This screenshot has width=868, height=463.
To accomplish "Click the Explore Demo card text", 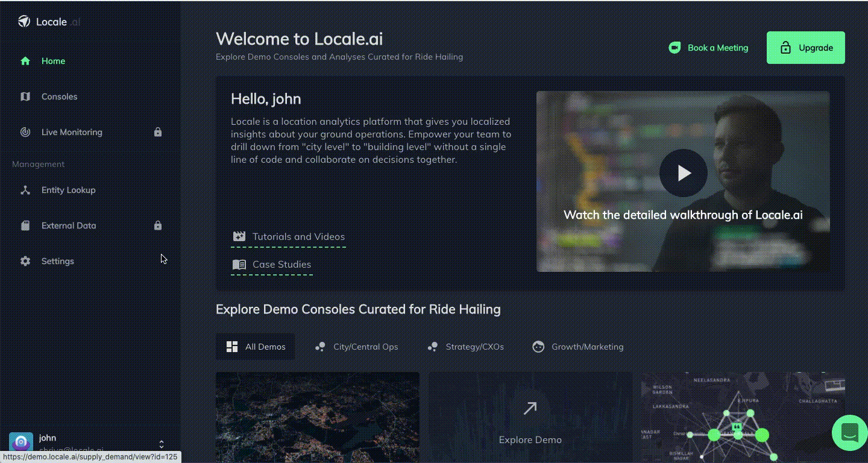I will point(530,439).
